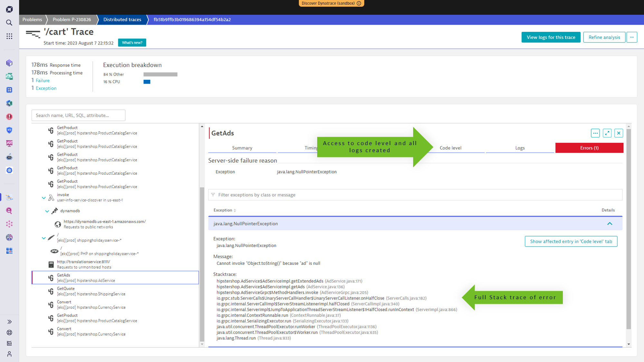The width and height of the screenshot is (644, 362).
Task: Collapse the shippingholidayservice tree node
Action: tap(44, 238)
